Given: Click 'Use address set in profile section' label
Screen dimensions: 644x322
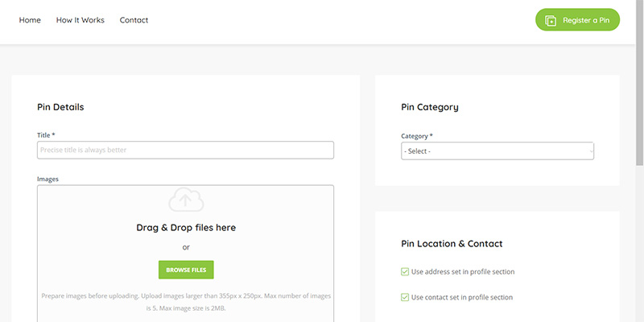Looking at the screenshot, I should 462,272.
